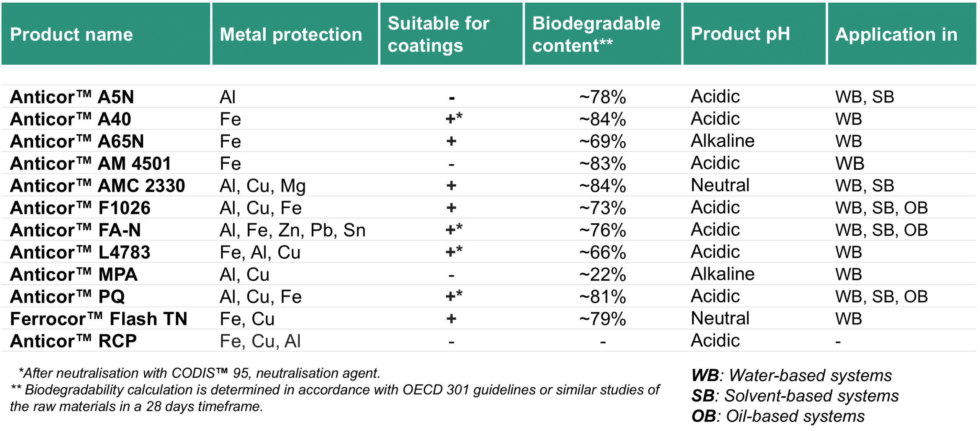Click the Product name column header

coord(72,34)
